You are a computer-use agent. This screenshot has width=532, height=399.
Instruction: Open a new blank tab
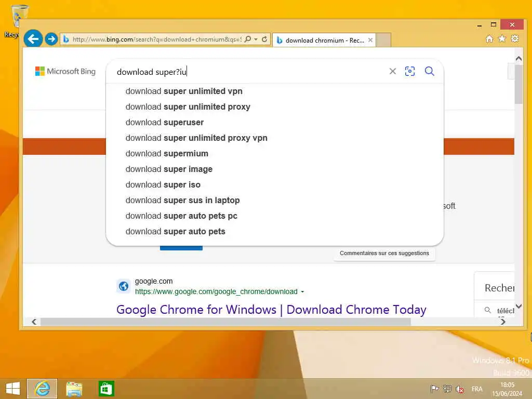384,40
